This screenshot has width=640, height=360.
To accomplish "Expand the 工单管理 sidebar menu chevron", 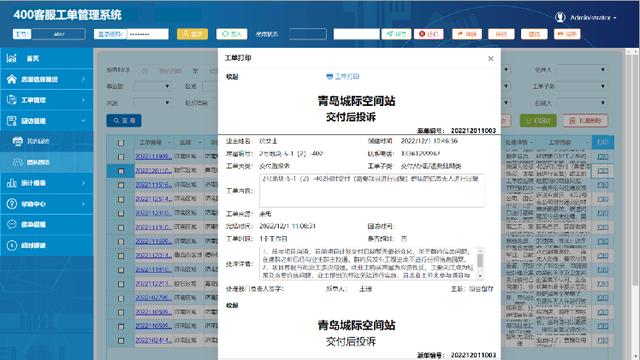I will tap(83, 100).
